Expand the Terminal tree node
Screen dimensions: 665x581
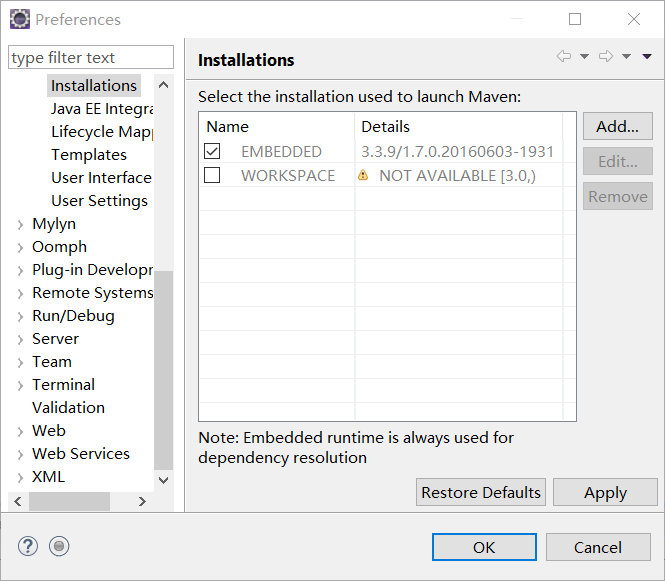(x=20, y=385)
